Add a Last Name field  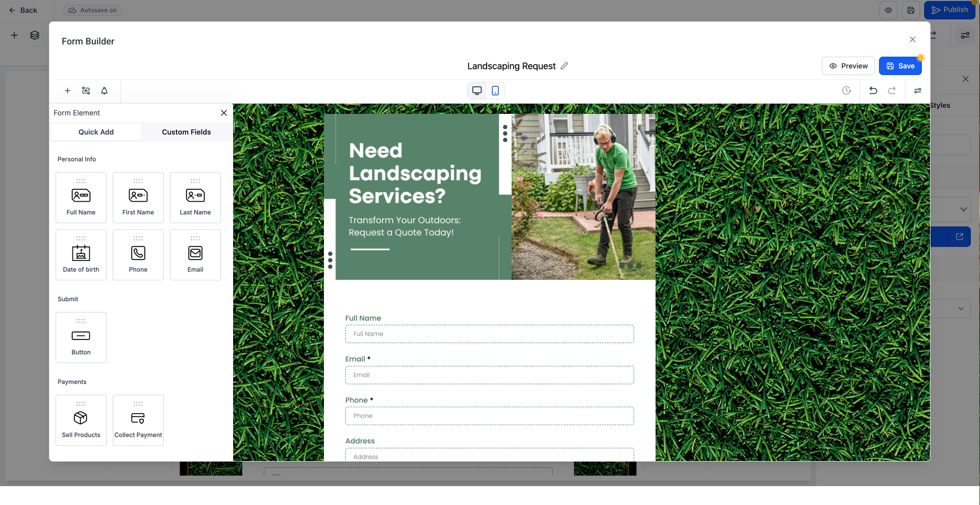(x=195, y=198)
